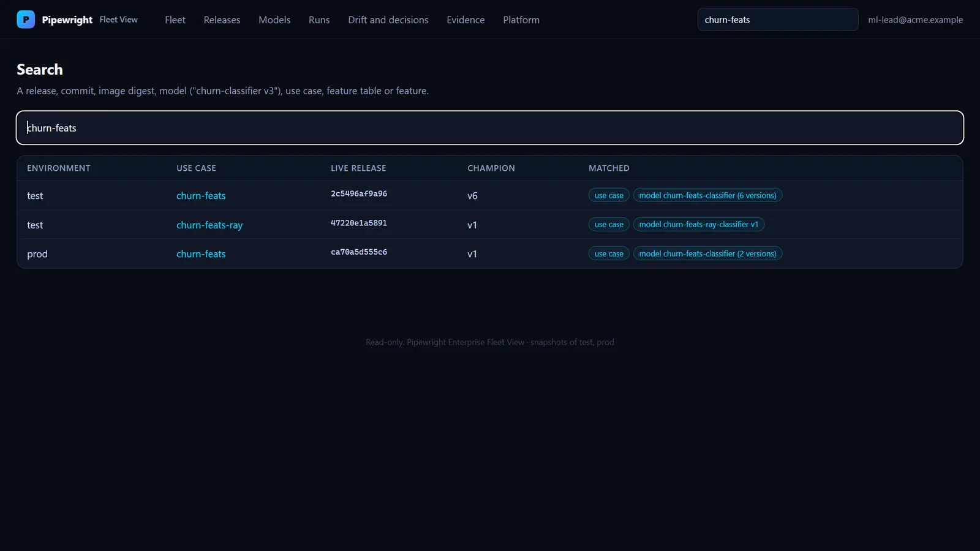Viewport: 980px width, 551px height.
Task: Click the prod environment cell
Action: pyautogui.click(x=37, y=254)
